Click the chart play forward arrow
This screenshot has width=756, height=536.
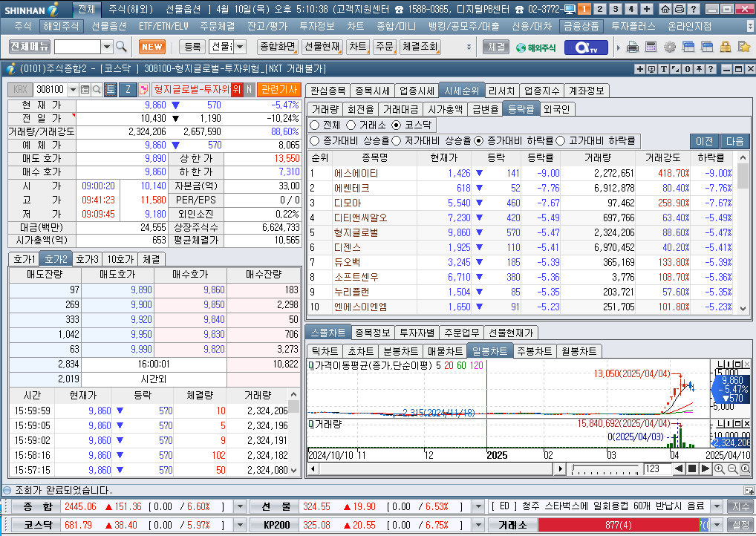(705, 468)
